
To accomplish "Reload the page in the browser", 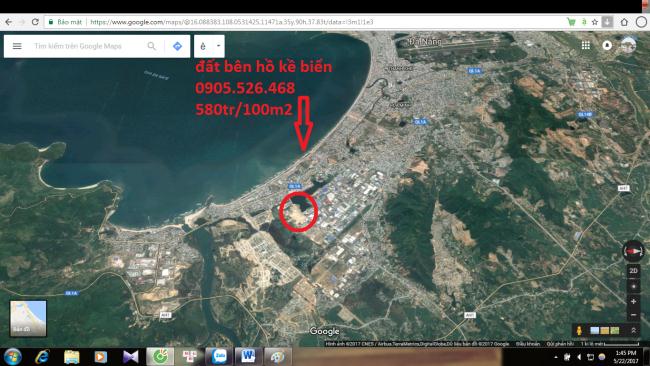I will click(35, 22).
